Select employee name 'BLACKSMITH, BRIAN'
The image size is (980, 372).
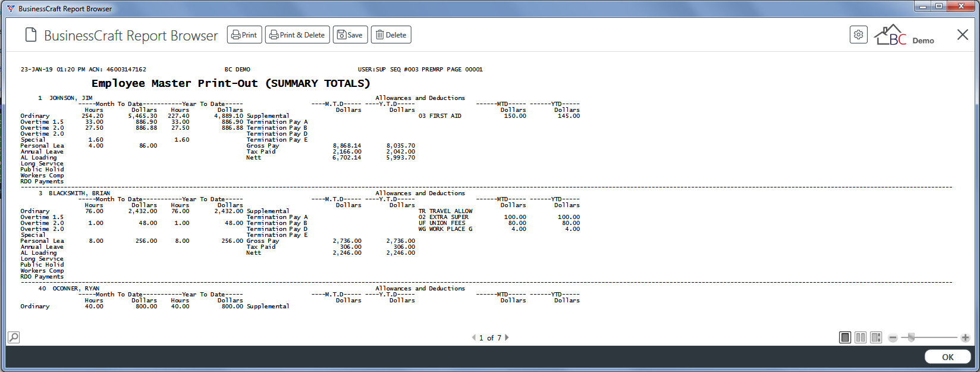pos(80,193)
